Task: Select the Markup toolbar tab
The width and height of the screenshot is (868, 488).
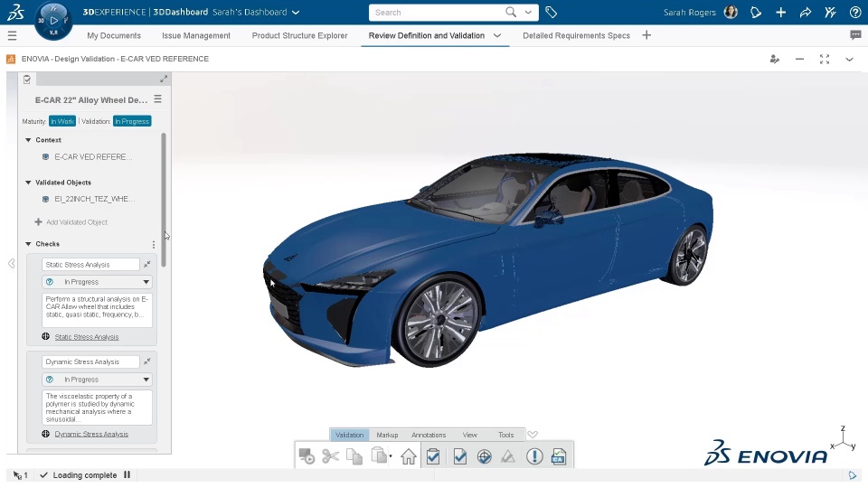Action: point(387,435)
